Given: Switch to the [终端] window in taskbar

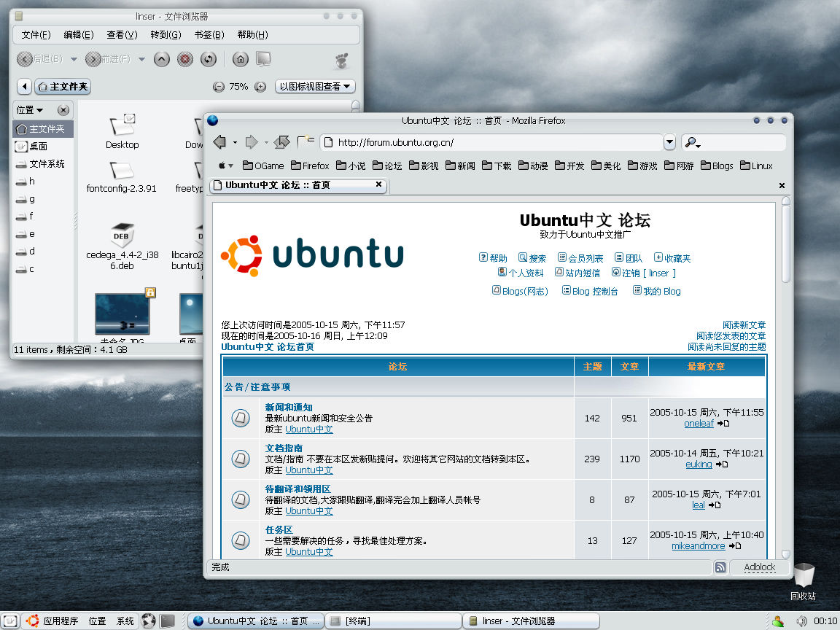Looking at the screenshot, I should coord(393,621).
